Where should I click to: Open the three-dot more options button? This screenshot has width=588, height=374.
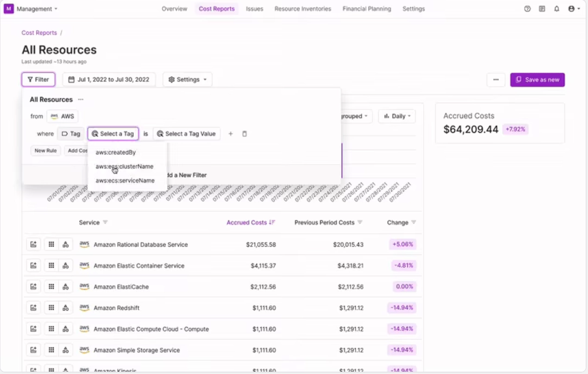click(x=496, y=80)
